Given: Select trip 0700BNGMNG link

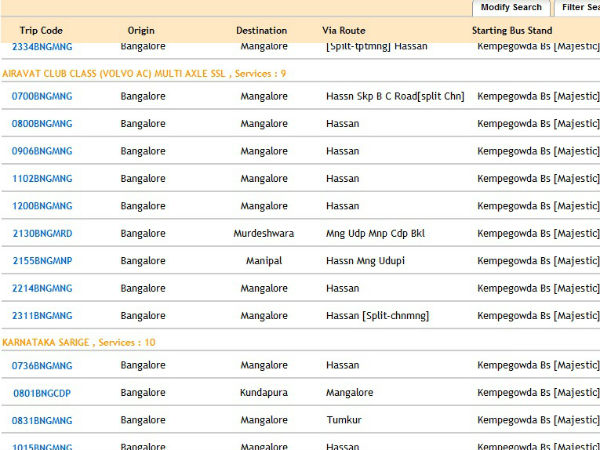Looking at the screenshot, I should [42, 96].
